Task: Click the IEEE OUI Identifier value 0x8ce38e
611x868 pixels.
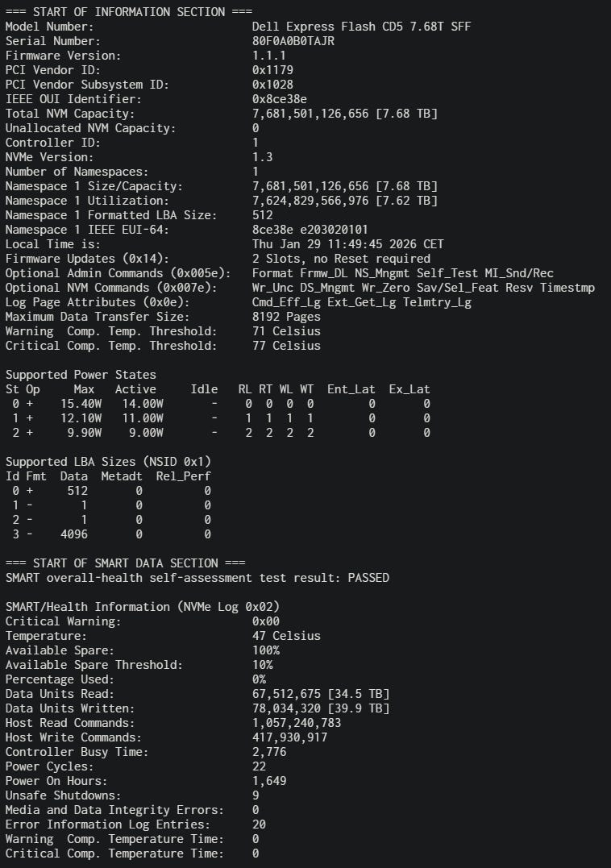Action: coord(279,99)
